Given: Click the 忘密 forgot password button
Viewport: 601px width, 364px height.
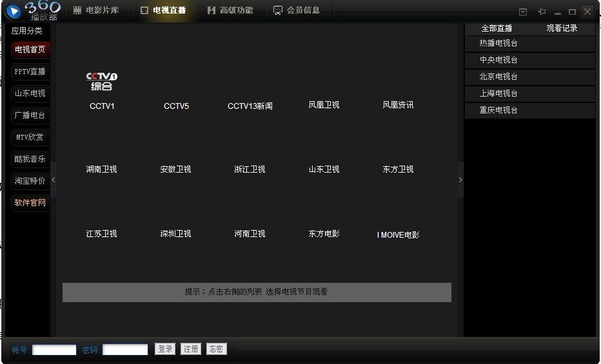Looking at the screenshot, I should click(217, 349).
